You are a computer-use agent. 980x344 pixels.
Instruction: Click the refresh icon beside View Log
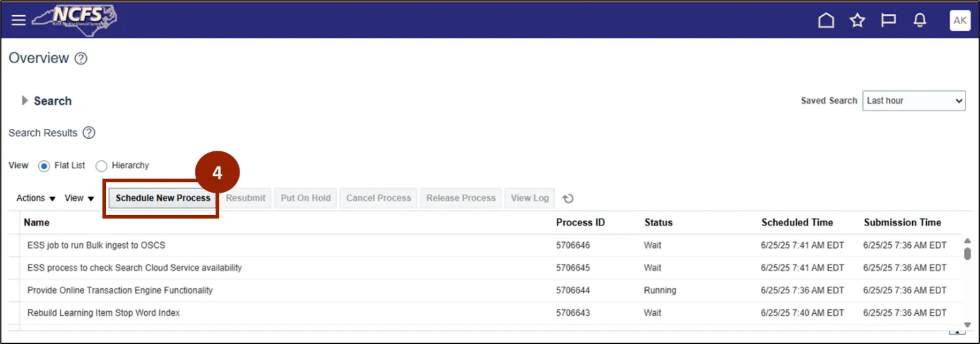coord(568,199)
